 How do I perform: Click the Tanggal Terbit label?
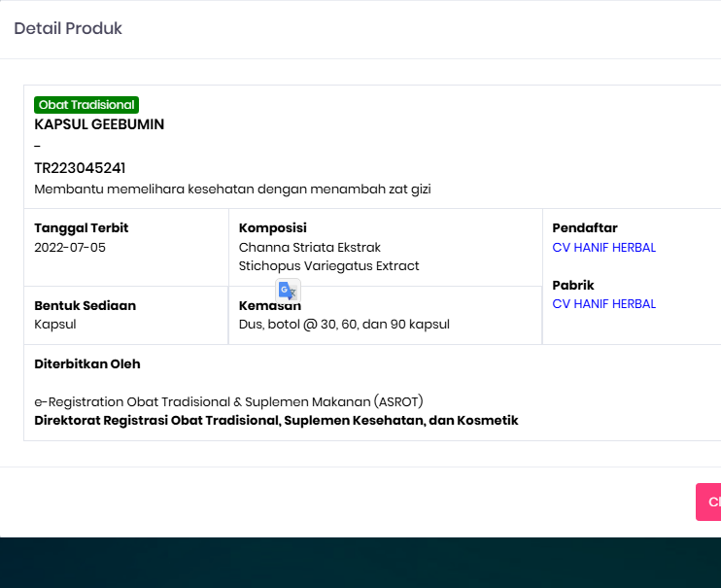coord(82,228)
